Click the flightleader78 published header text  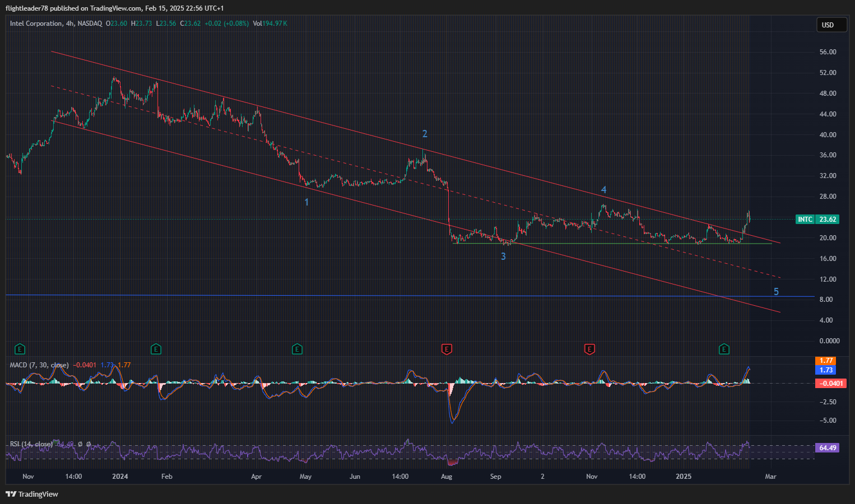tap(114, 8)
